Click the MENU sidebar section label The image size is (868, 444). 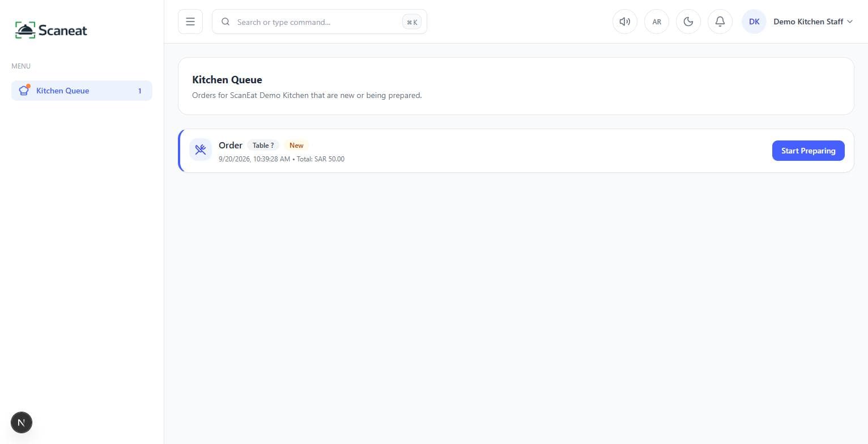coord(21,66)
